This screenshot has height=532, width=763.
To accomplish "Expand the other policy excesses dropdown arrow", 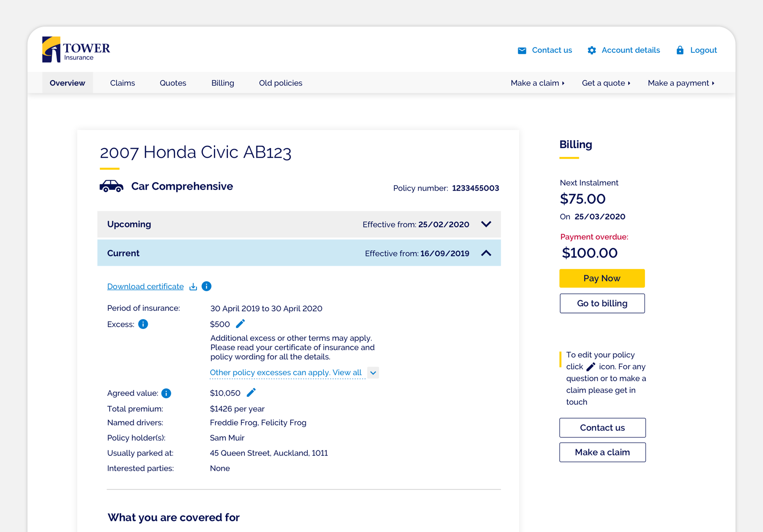I will 373,373.
